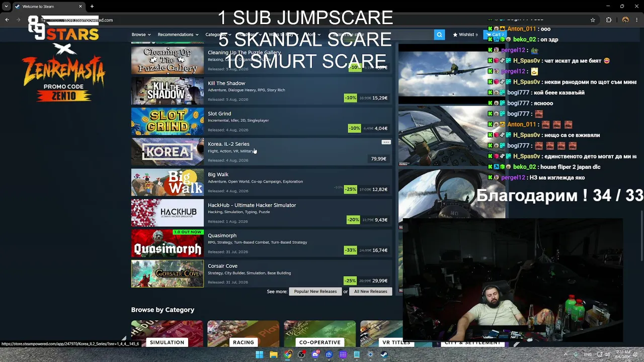Open the Cleaning Up The Puzzle Gallery thumbnail
644x362 pixels.
tap(168, 60)
